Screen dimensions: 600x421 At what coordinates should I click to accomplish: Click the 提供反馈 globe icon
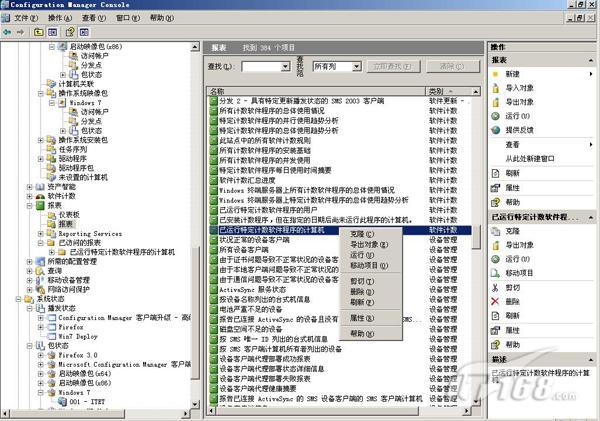[496, 130]
